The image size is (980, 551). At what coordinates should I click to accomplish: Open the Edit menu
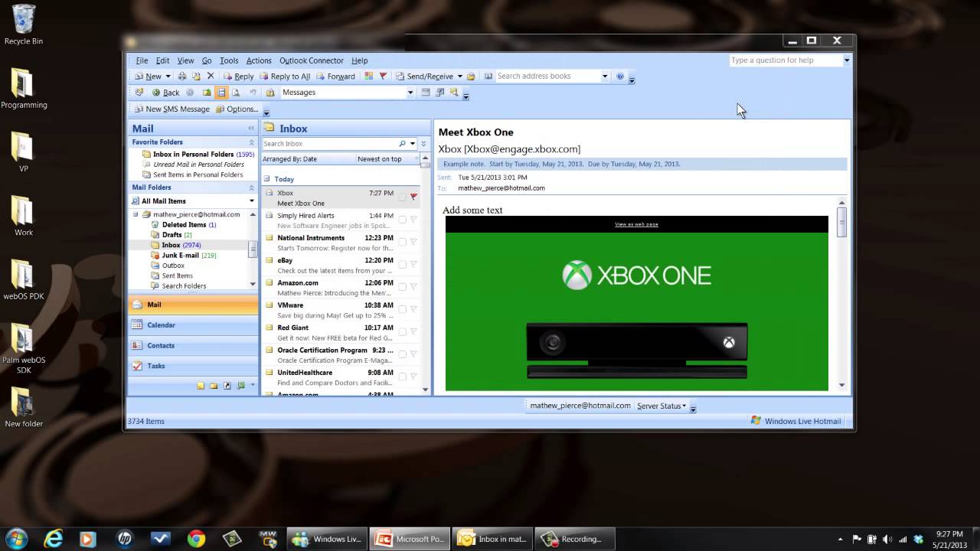162,60
